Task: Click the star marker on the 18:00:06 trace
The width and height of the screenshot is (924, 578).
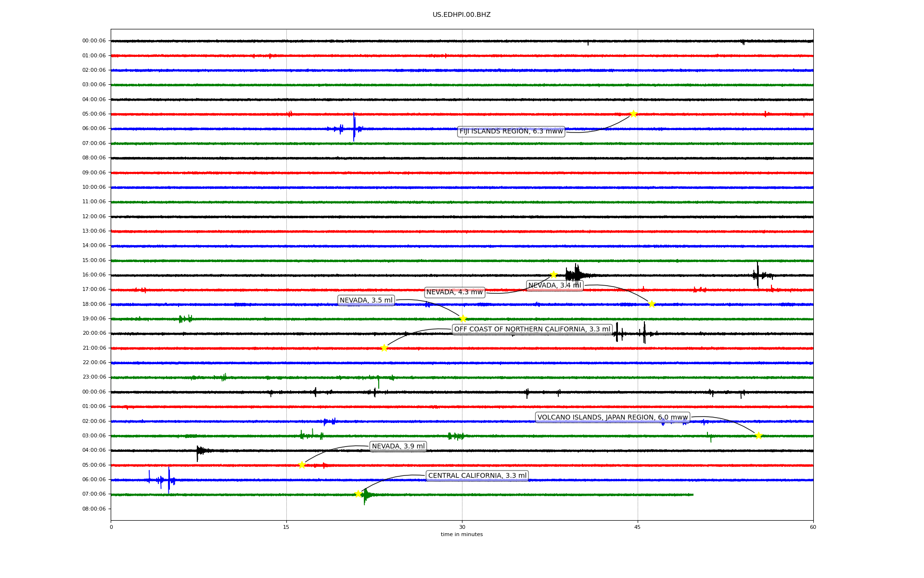Action: pyautogui.click(x=652, y=304)
